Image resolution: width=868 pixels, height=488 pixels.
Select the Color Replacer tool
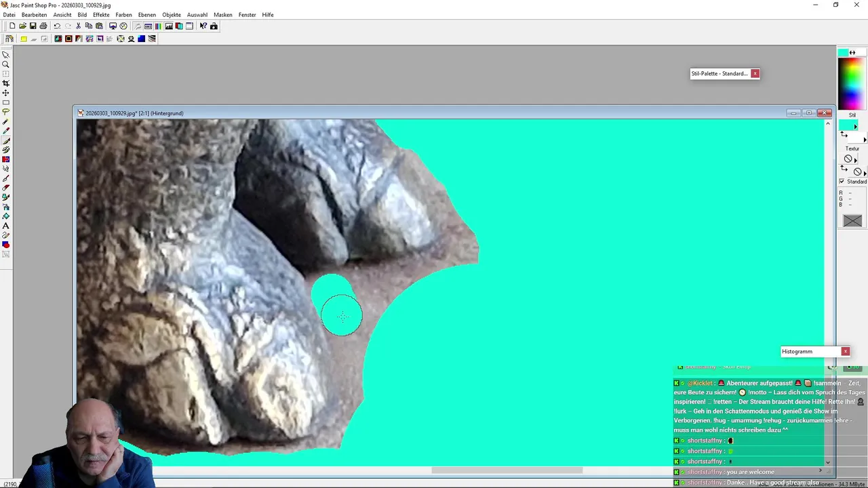(x=6, y=159)
